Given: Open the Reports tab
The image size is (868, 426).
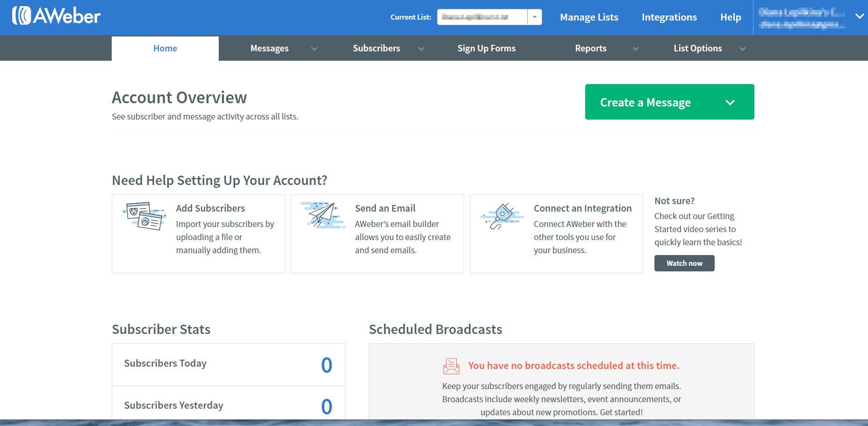Looking at the screenshot, I should tap(590, 49).
